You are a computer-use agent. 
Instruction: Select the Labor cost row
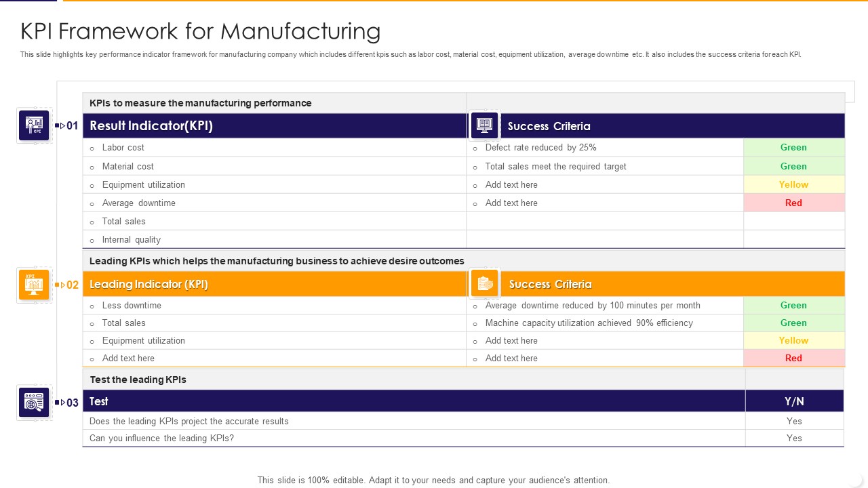(x=275, y=148)
